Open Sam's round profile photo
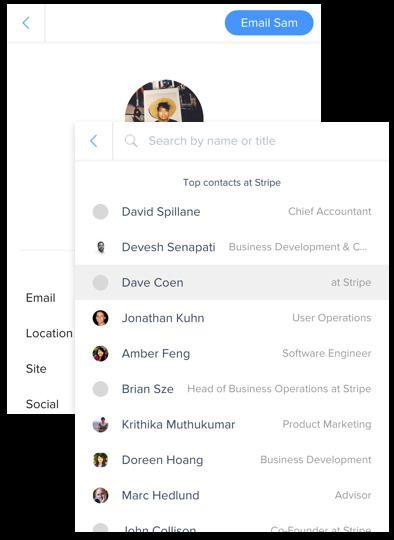Viewport: 394px width, 540px height. click(164, 101)
